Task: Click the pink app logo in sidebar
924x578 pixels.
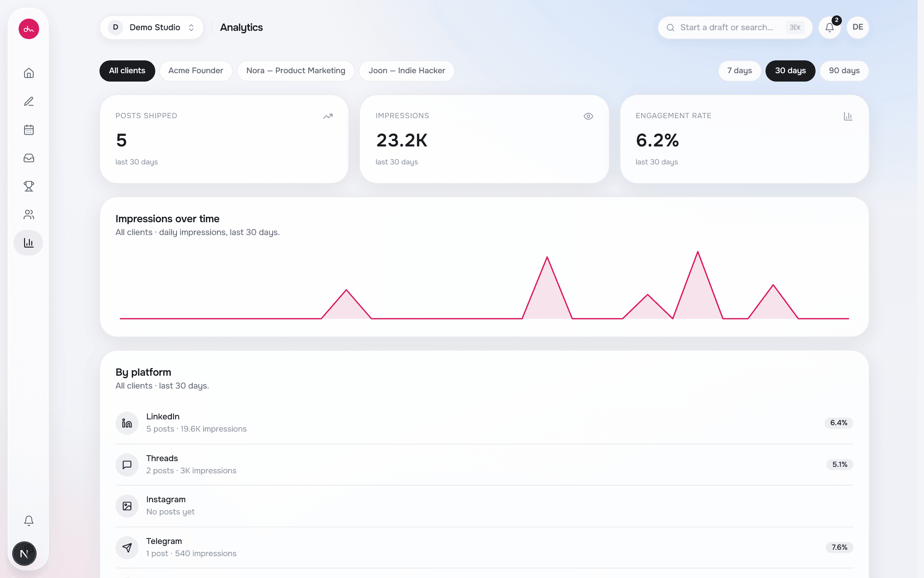Action: (29, 29)
